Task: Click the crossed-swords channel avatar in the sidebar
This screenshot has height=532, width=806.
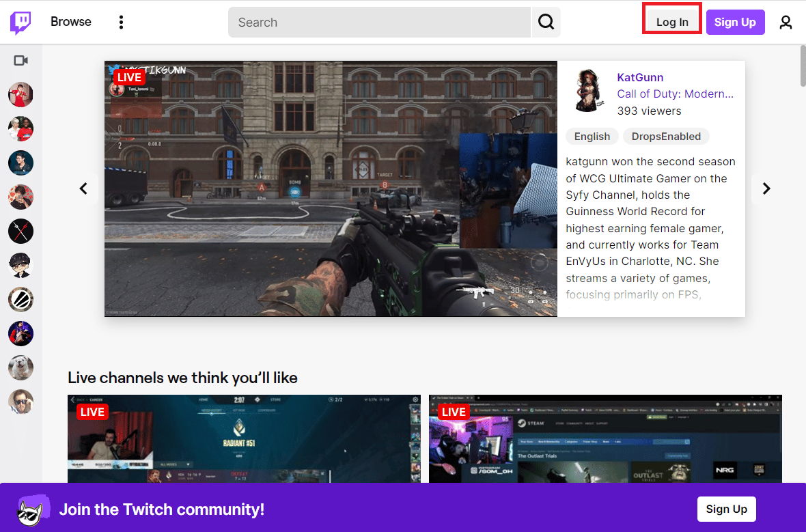Action: (x=20, y=231)
